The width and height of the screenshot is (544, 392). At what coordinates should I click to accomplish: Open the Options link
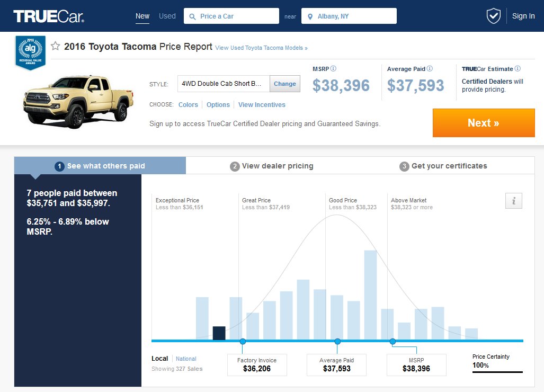pos(218,105)
